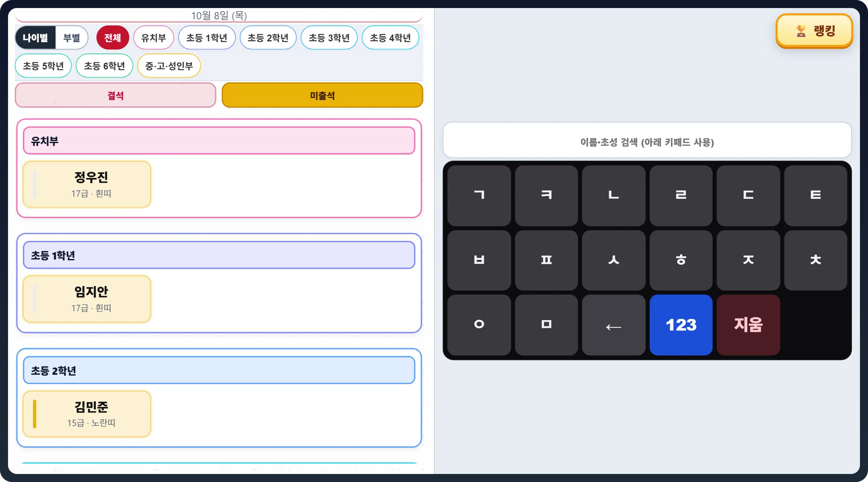The width and height of the screenshot is (868, 482).
Task: Tap the backspace arrow key
Action: (614, 325)
